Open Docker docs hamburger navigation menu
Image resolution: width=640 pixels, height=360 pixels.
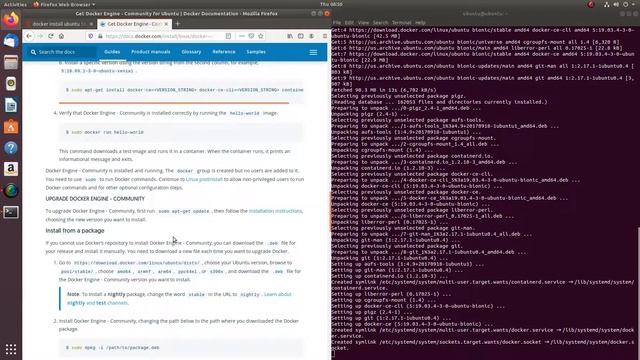(x=313, y=52)
